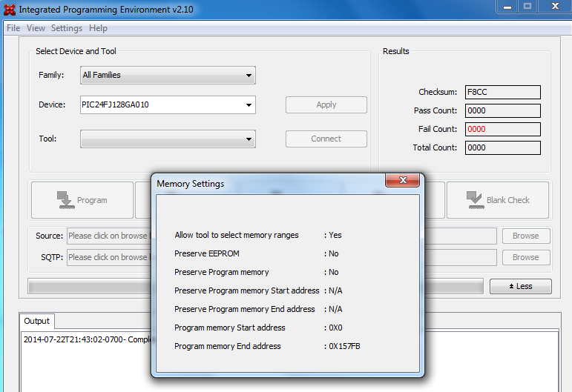
Task: Click the SQTP file path field
Action: coord(282,257)
